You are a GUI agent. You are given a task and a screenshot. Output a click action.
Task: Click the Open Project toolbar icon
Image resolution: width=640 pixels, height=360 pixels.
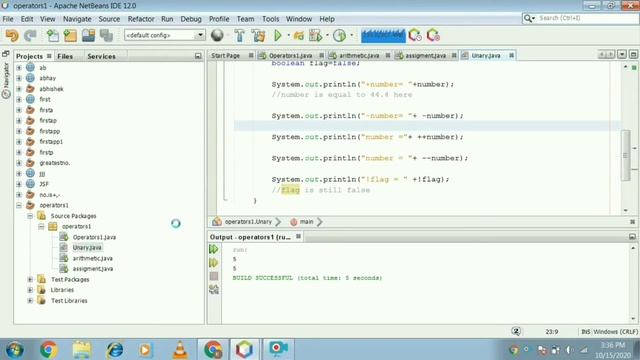(88, 36)
